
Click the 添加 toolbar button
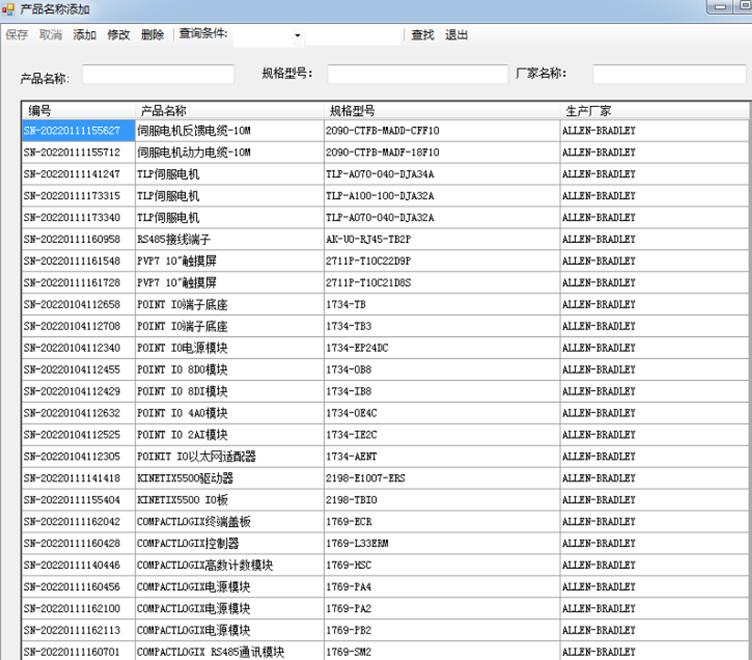[84, 35]
